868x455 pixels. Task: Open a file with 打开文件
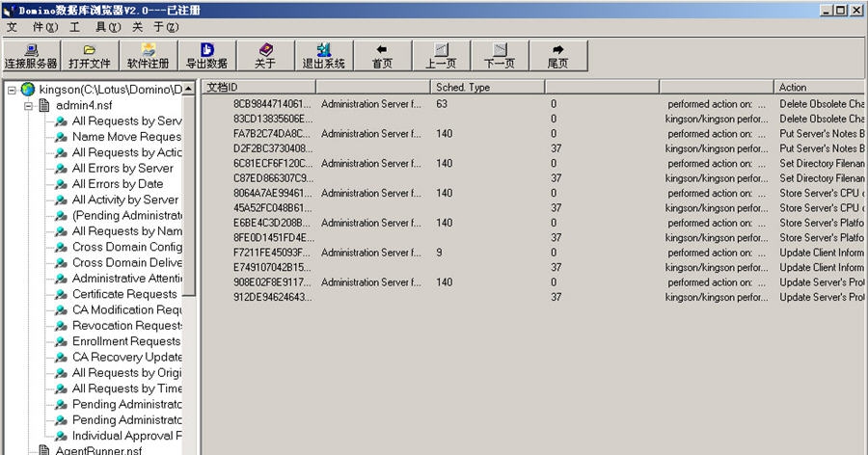point(90,56)
